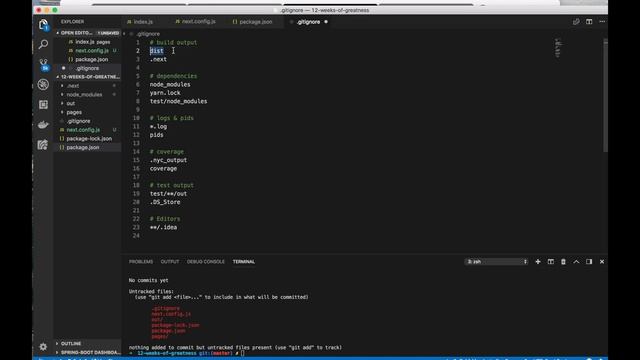The width and height of the screenshot is (640, 360).
Task: Open the Source Control view
Action: [43, 64]
